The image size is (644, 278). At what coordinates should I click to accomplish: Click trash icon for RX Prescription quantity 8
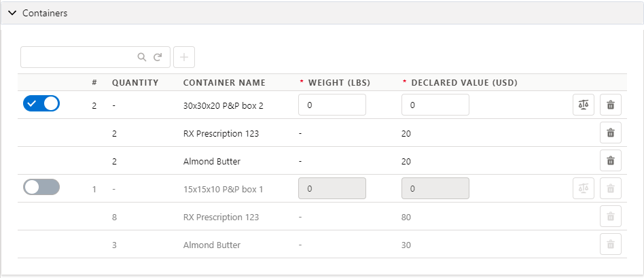click(x=611, y=217)
